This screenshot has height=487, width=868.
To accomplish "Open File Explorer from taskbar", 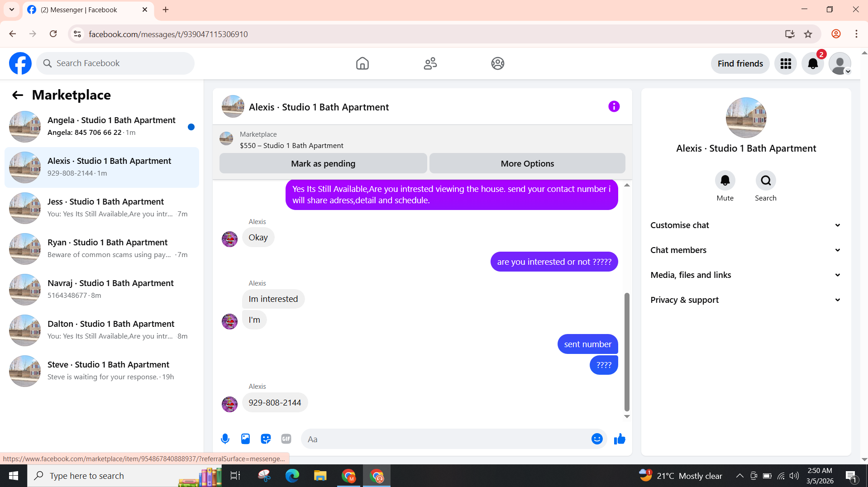I will coord(320,476).
